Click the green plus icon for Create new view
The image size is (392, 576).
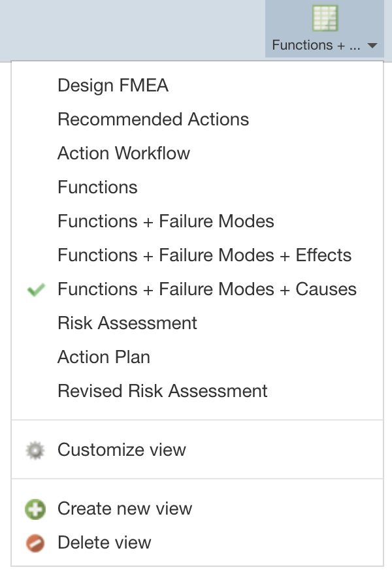35,508
